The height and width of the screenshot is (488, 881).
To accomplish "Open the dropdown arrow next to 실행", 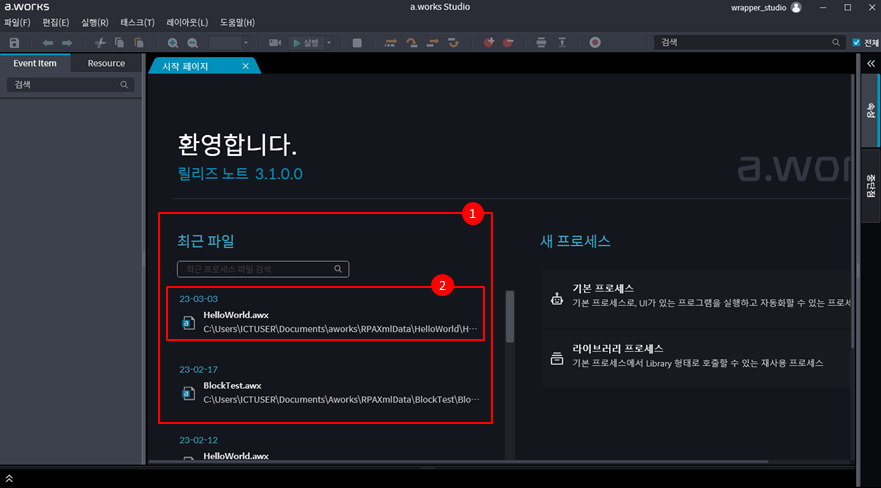I will 329,43.
